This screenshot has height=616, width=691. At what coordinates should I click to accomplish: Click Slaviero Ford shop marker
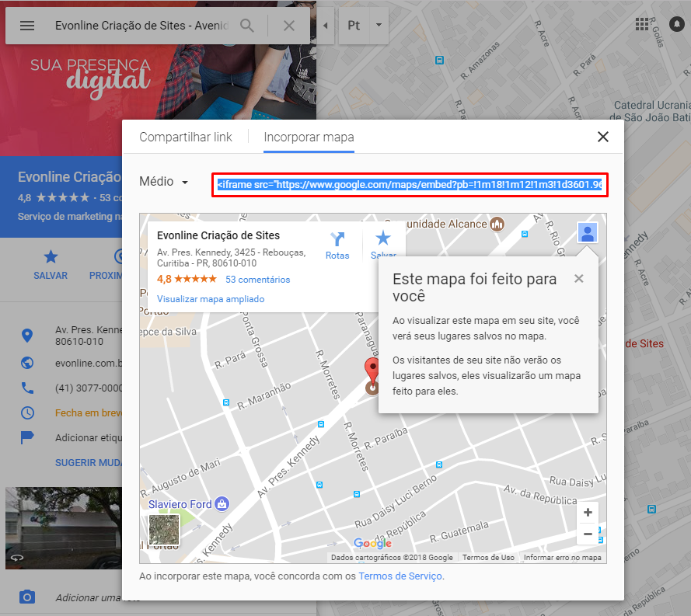pyautogui.click(x=222, y=503)
